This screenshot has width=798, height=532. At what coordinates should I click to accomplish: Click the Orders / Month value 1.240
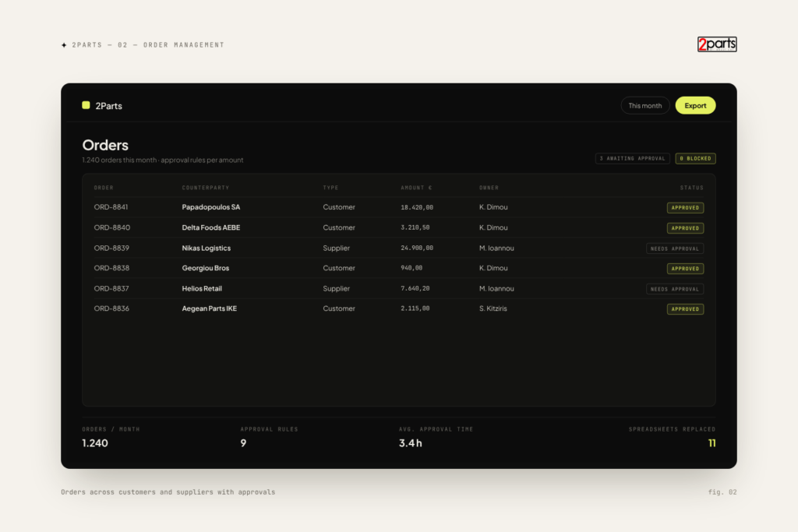pyautogui.click(x=94, y=443)
